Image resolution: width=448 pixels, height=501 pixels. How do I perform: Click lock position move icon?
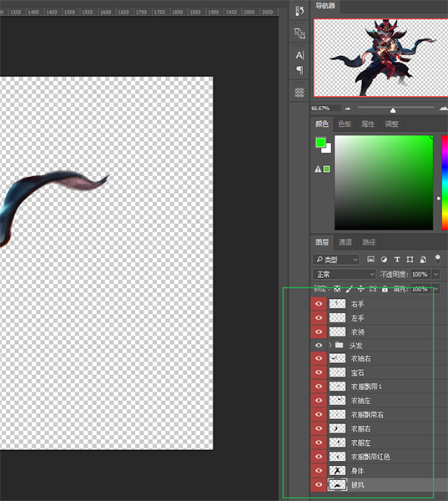[361, 289]
